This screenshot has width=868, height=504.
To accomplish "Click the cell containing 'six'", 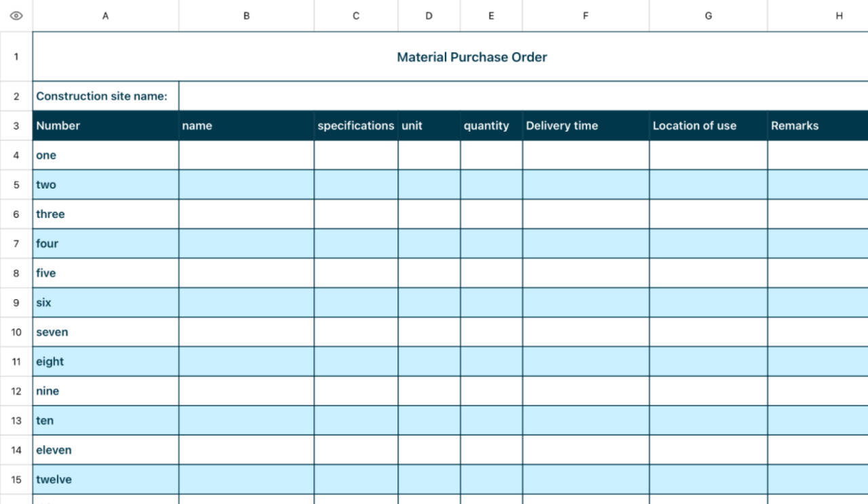I will coord(106,303).
